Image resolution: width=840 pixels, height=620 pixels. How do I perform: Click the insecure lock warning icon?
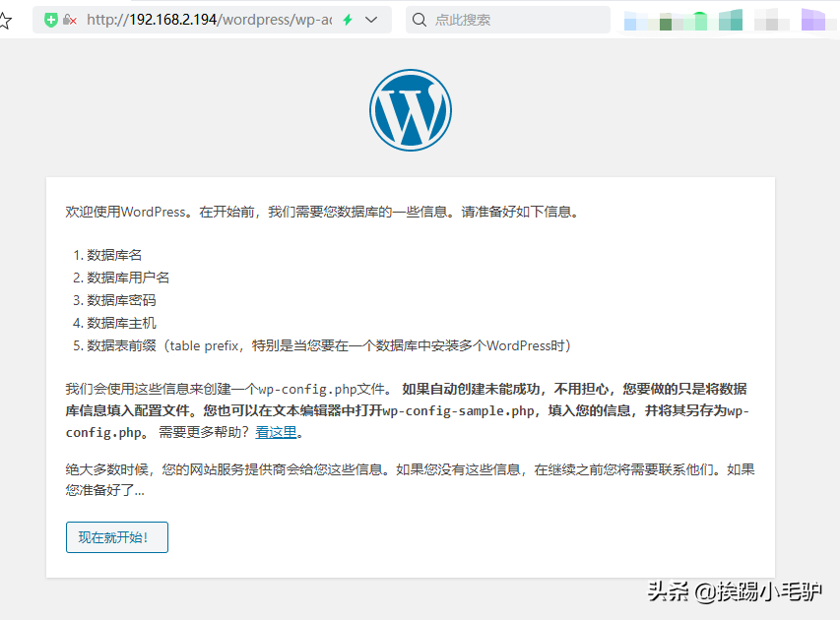click(70, 21)
